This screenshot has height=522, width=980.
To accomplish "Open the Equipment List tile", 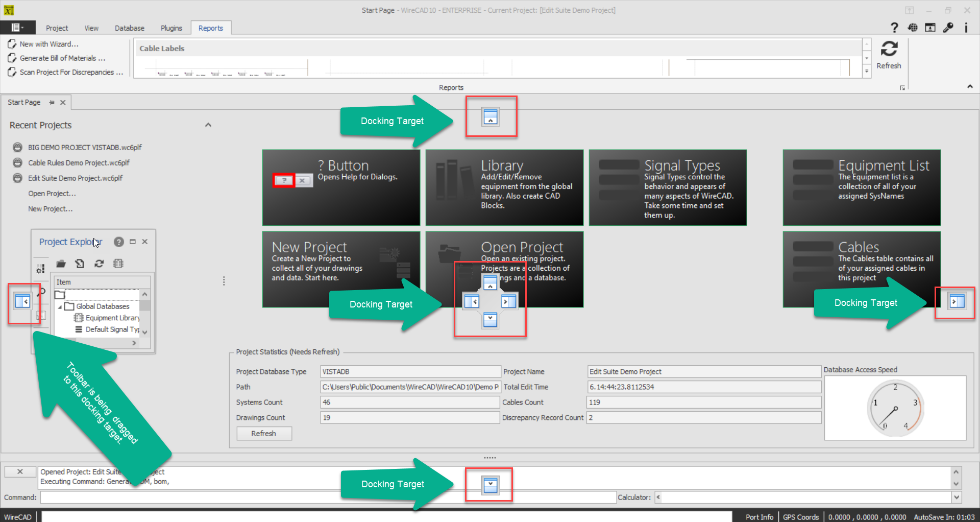I will 862,187.
